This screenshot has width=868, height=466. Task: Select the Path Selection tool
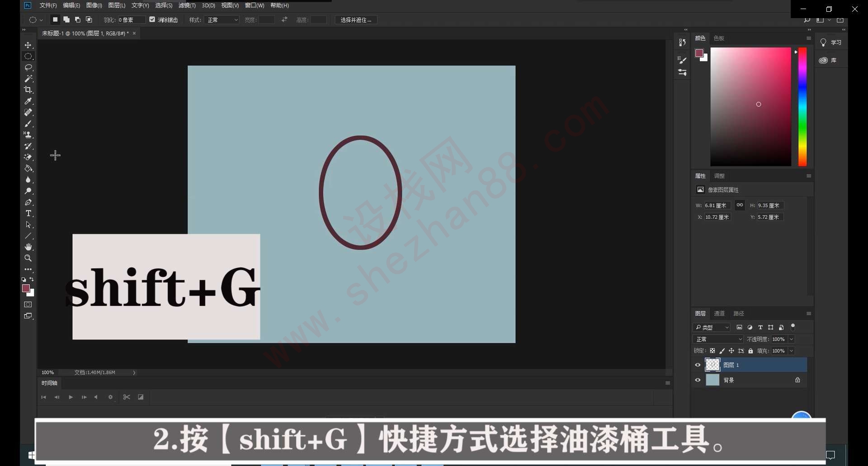click(x=28, y=224)
